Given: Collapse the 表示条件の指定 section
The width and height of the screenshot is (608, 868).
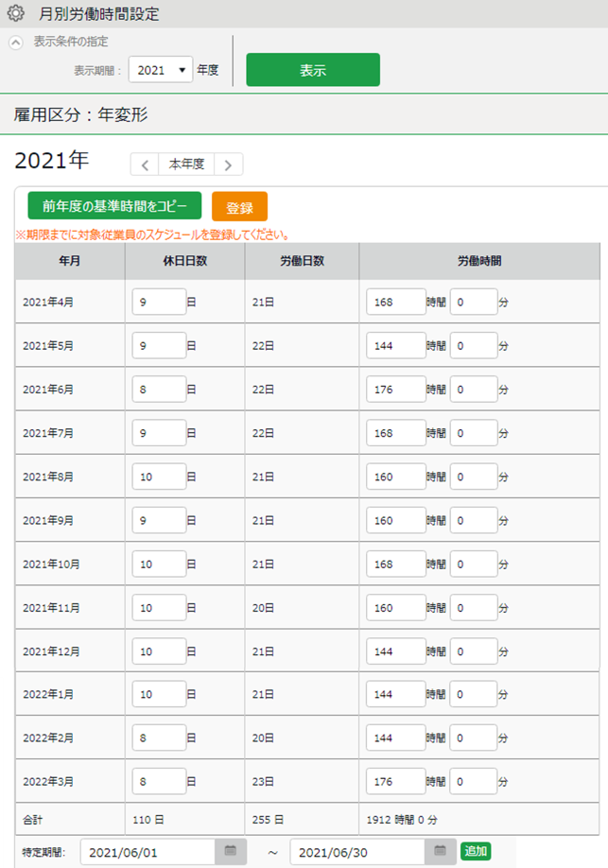Looking at the screenshot, I should point(16,43).
